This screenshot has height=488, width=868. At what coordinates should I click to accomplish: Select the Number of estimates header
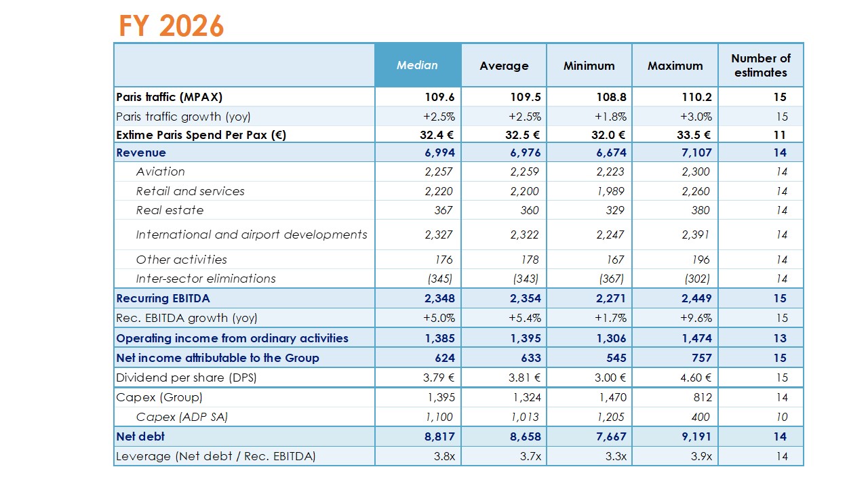[x=761, y=66]
